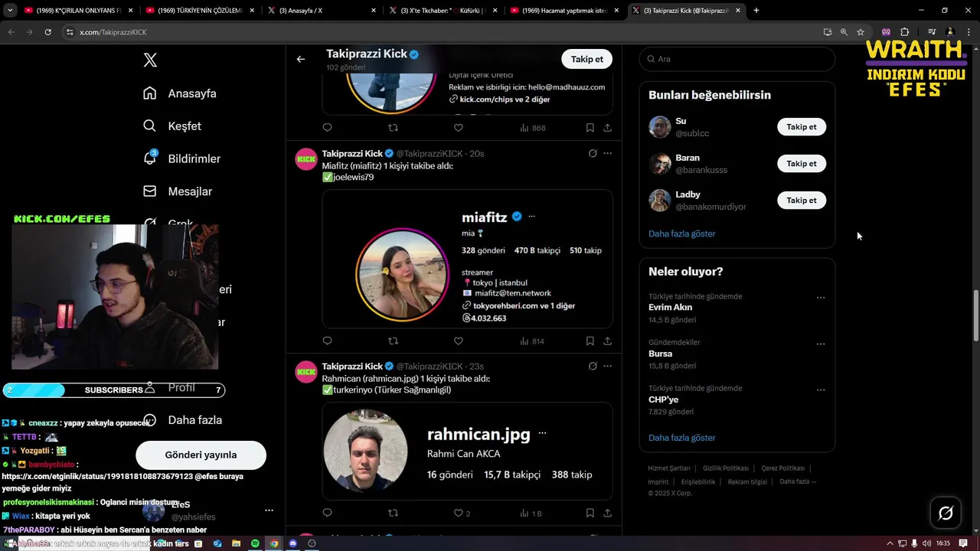Open Grok actions on Miafitz post
Screen dimensions: 980x551
pyautogui.click(x=593, y=153)
